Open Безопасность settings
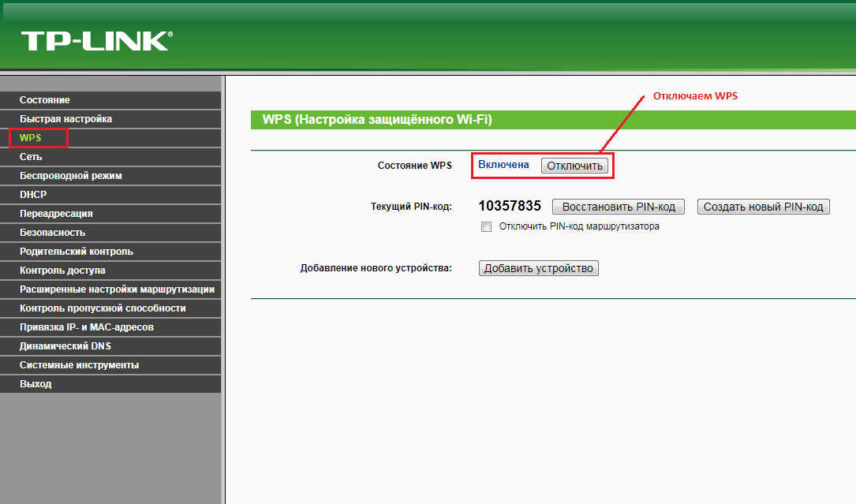Viewport: 856px width, 504px height. pyautogui.click(x=52, y=233)
